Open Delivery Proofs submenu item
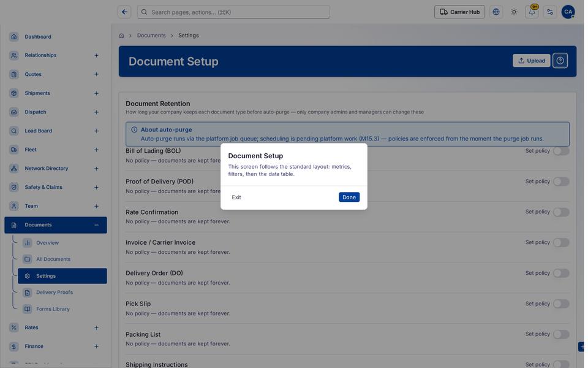 point(62,293)
